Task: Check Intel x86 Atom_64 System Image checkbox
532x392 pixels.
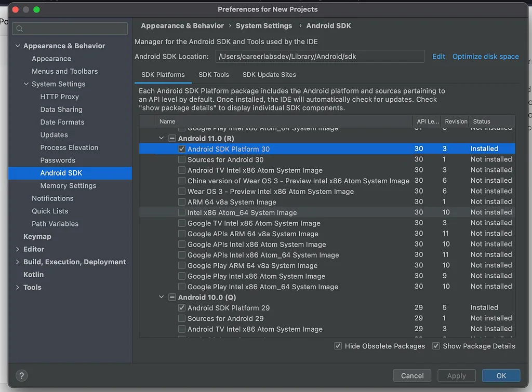Action: click(182, 213)
